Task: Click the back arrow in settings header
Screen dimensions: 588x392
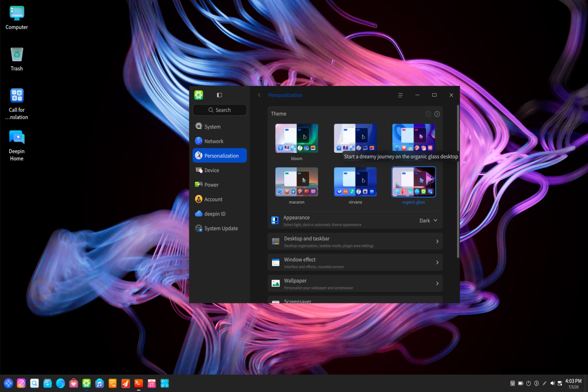Action: pyautogui.click(x=259, y=95)
